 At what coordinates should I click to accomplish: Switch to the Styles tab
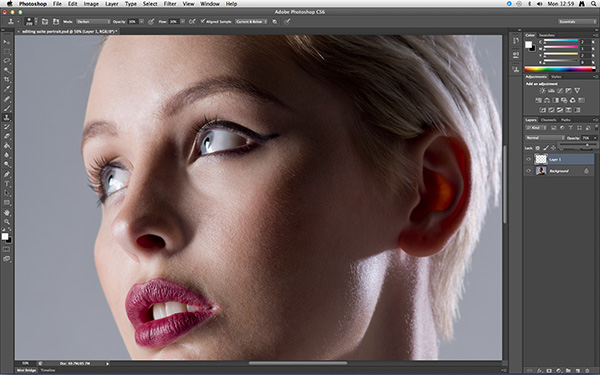click(x=556, y=77)
